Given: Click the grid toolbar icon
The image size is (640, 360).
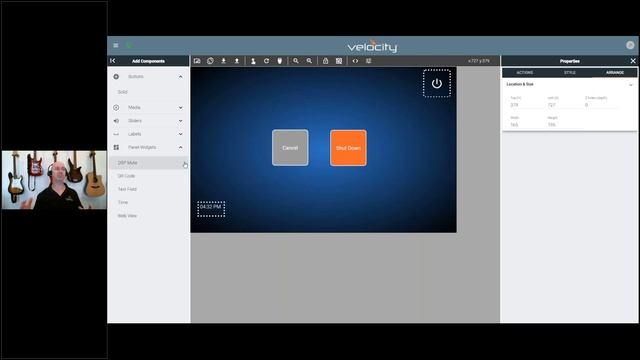Looking at the screenshot, I should tap(339, 61).
